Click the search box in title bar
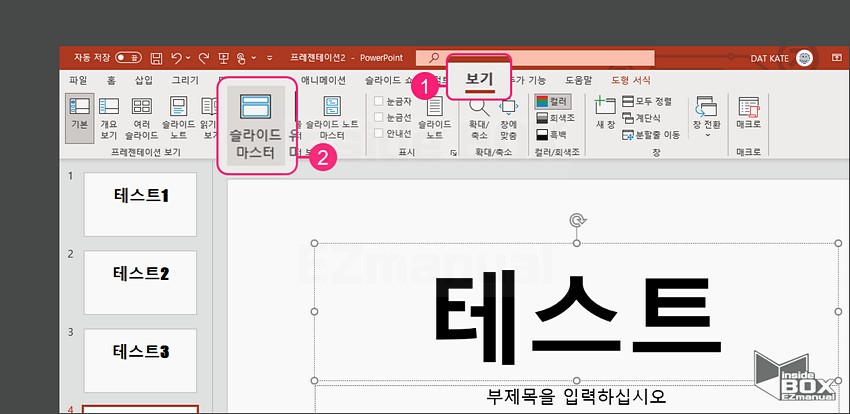The height and width of the screenshot is (414, 850). [x=535, y=58]
